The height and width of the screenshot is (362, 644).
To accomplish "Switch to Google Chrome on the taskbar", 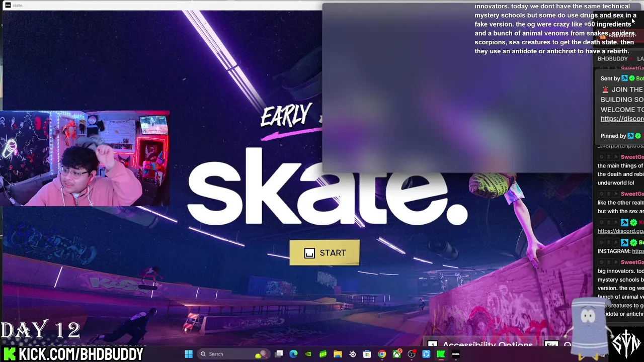I will coord(382,354).
